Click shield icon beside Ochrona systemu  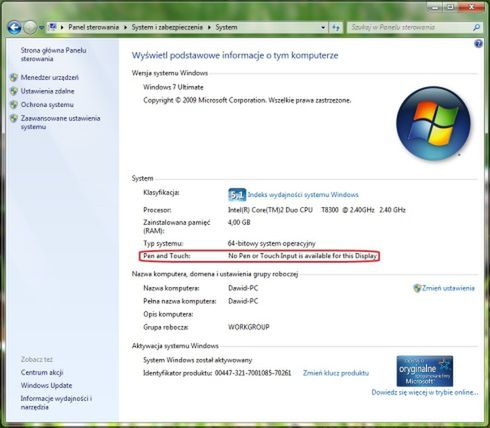coord(14,105)
